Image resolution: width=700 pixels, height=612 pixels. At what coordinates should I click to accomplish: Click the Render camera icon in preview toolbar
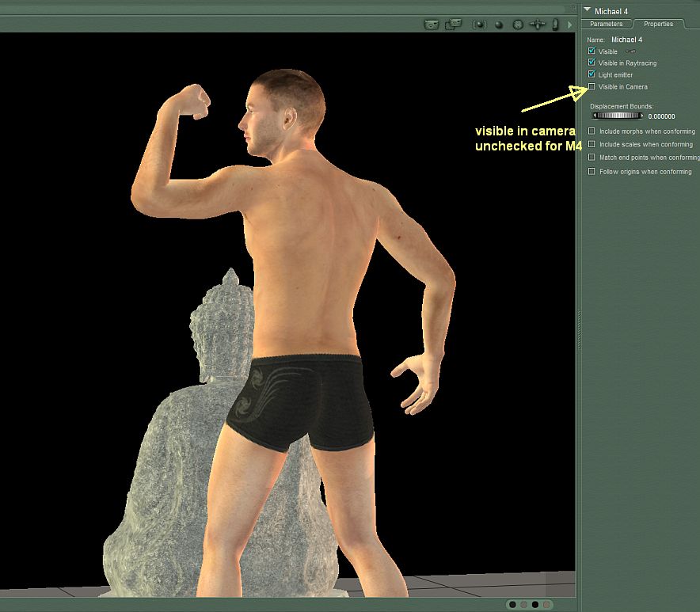[x=431, y=25]
